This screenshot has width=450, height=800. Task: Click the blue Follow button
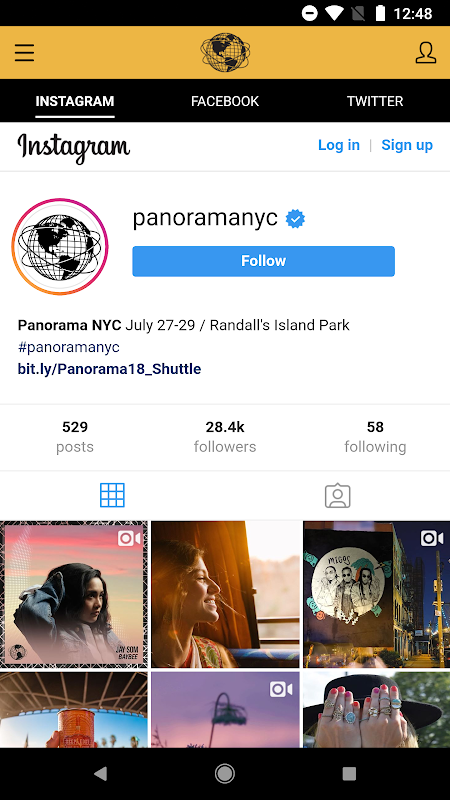pos(263,261)
